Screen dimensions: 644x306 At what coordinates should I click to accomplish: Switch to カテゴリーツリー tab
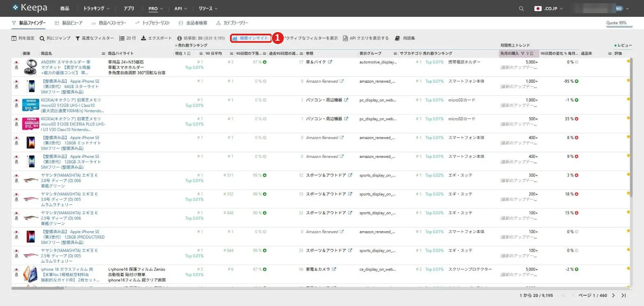[x=232, y=23]
